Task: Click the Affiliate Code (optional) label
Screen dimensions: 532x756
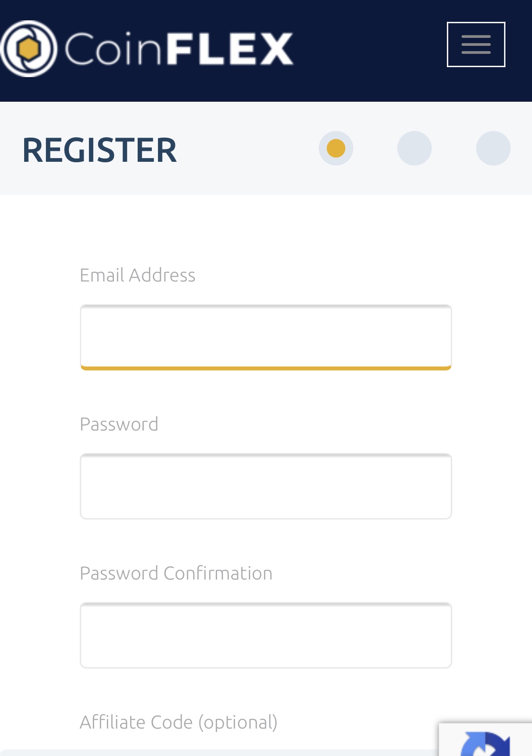Action: click(x=179, y=722)
